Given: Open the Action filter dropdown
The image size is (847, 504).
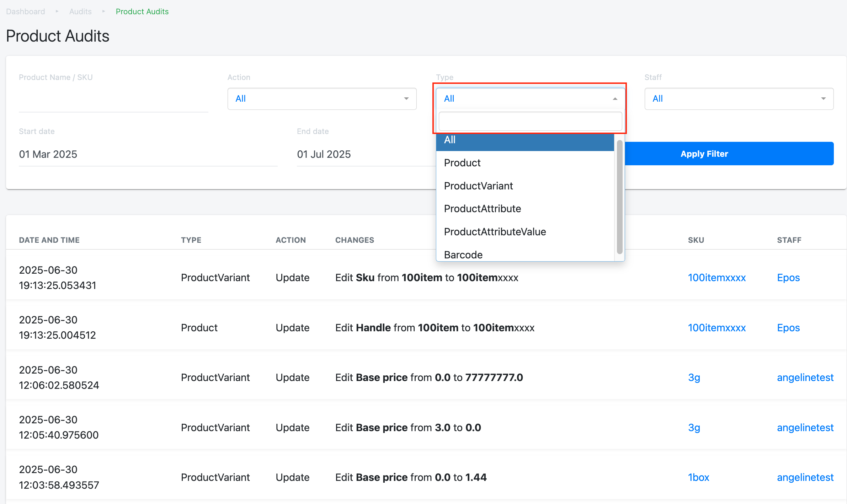Looking at the screenshot, I should (x=322, y=99).
